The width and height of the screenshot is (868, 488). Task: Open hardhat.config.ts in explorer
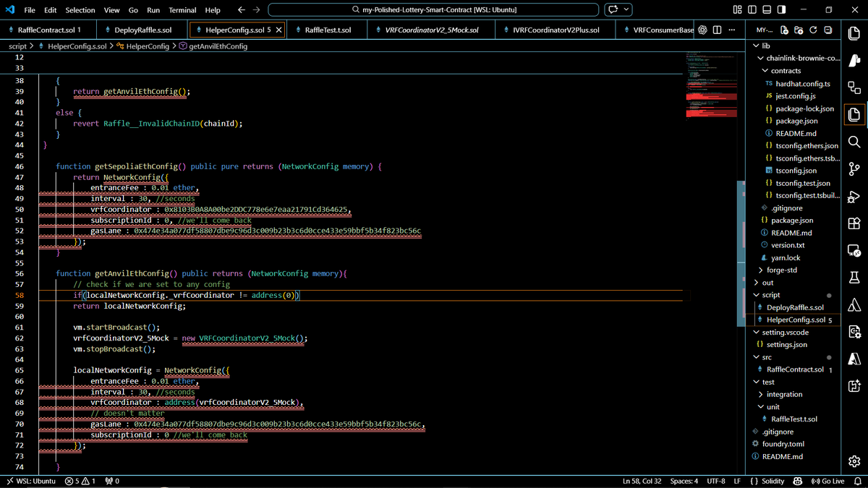803,83
